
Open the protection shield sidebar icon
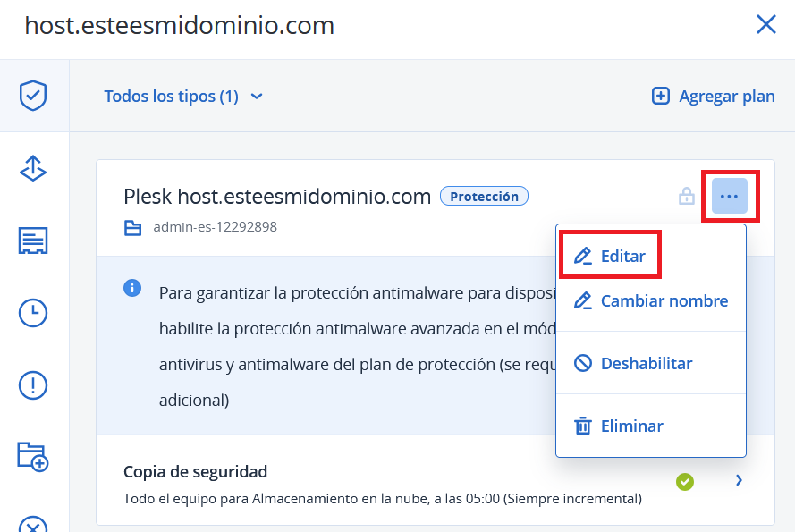(x=33, y=96)
